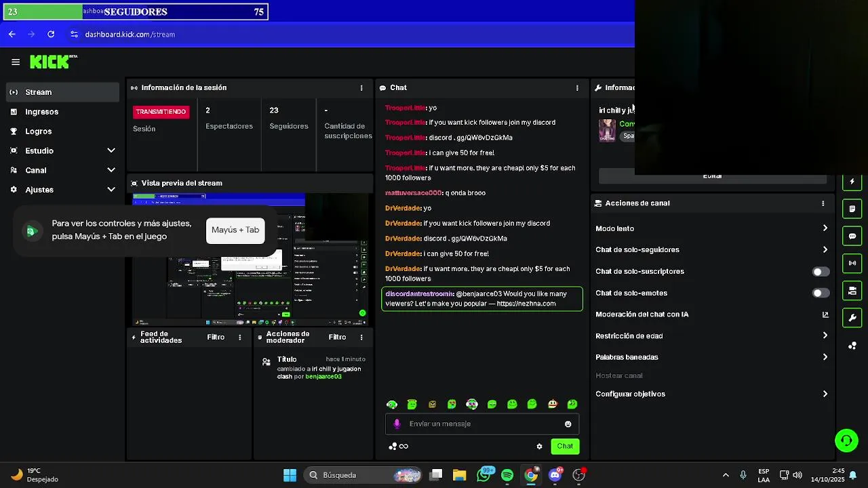Reload the dashboard page
The width and height of the screenshot is (868, 488).
click(x=51, y=34)
